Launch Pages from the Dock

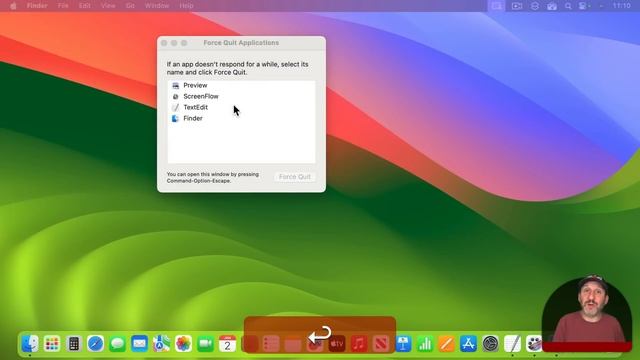[x=447, y=344]
